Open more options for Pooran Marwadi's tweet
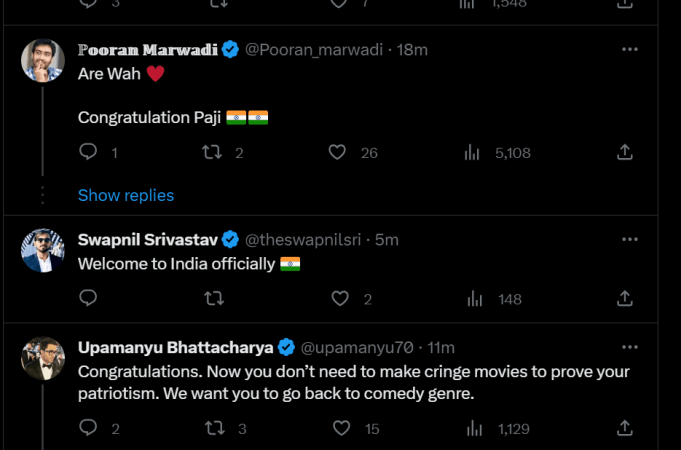681x450 pixels. tap(629, 49)
